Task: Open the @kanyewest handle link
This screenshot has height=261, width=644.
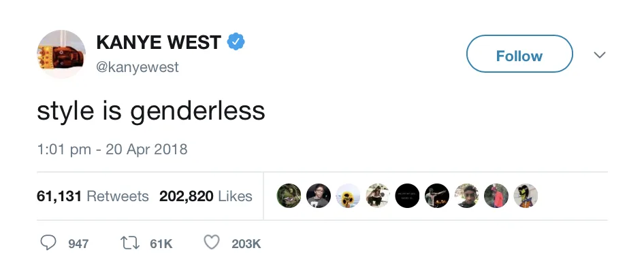Action: (x=138, y=67)
